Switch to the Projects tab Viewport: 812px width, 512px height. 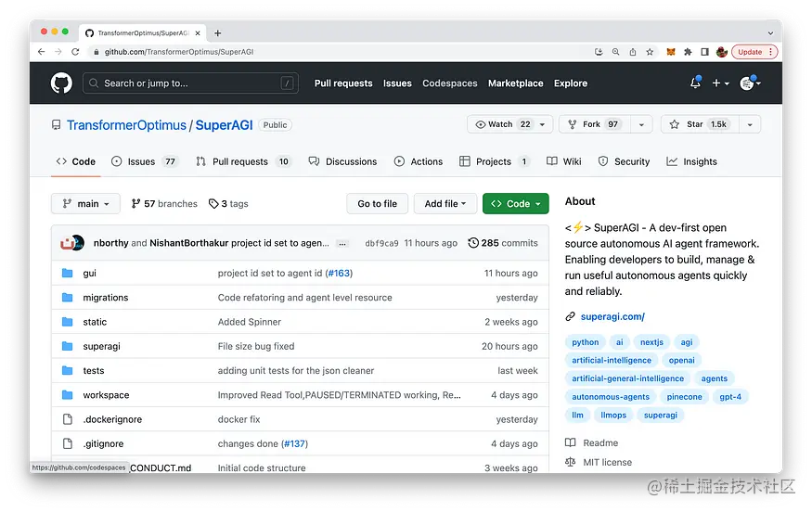(495, 161)
